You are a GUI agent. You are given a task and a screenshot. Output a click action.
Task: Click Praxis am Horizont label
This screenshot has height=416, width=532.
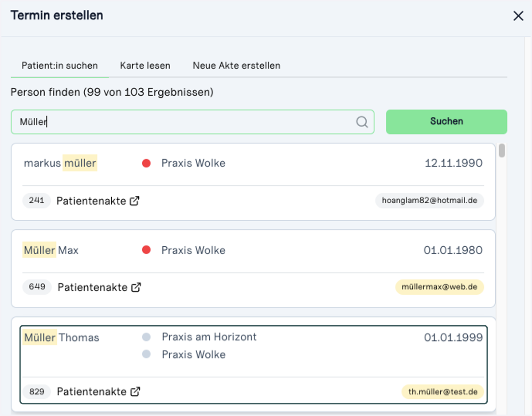click(x=209, y=337)
